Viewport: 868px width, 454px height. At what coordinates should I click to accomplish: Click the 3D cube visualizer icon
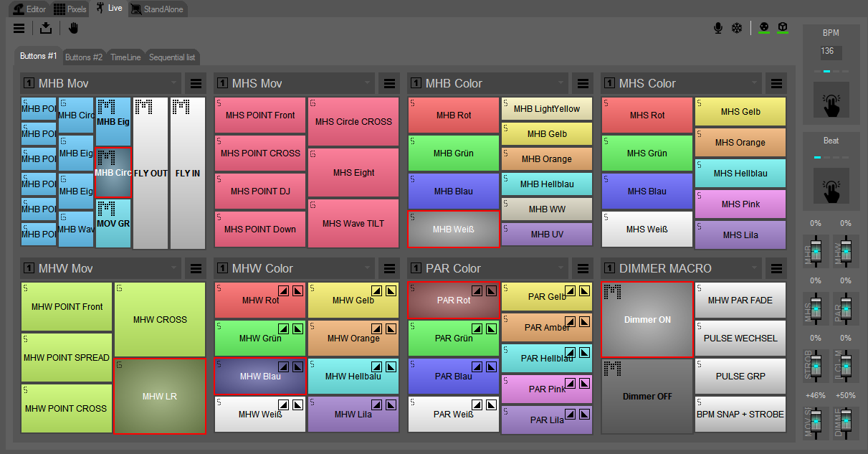click(783, 27)
